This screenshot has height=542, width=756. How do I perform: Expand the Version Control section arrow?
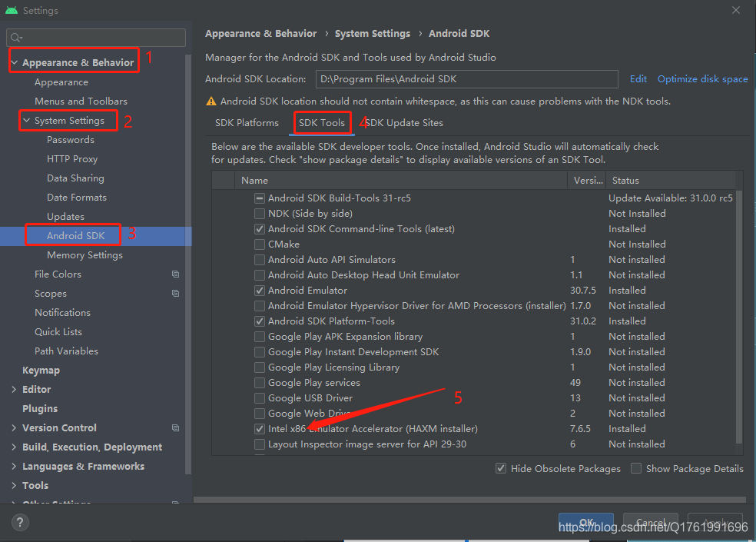tap(14, 428)
